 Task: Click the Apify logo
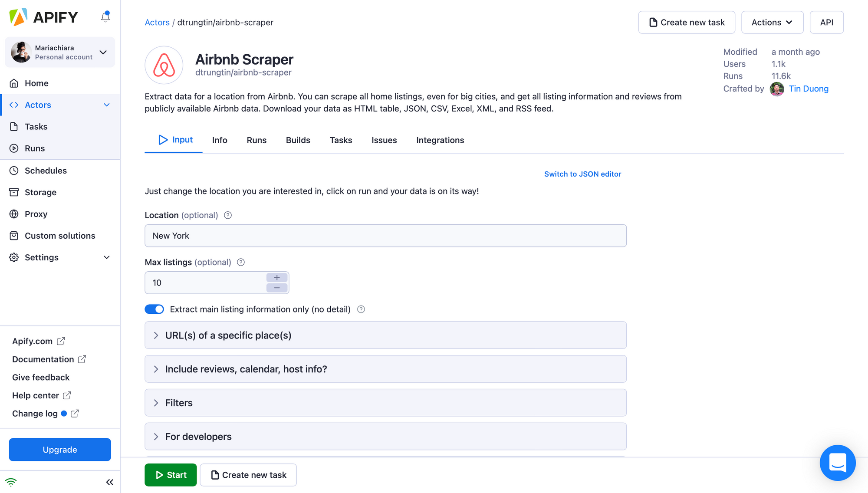click(x=43, y=17)
